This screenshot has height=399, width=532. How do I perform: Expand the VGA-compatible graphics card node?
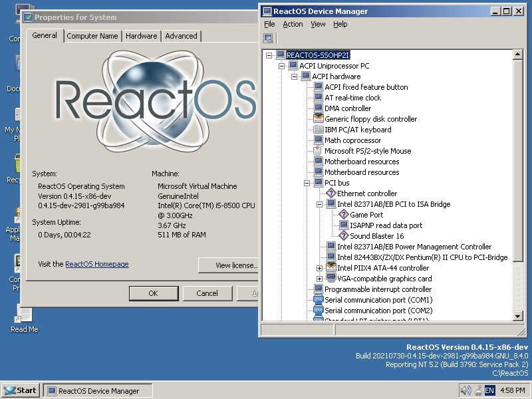(320, 279)
